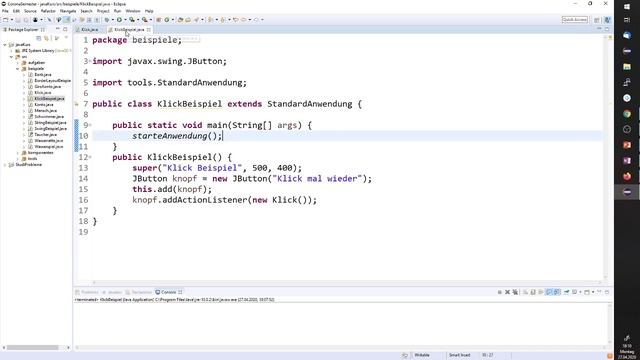Click the Quick Access search field
The height and width of the screenshot is (360, 640).
575,20
